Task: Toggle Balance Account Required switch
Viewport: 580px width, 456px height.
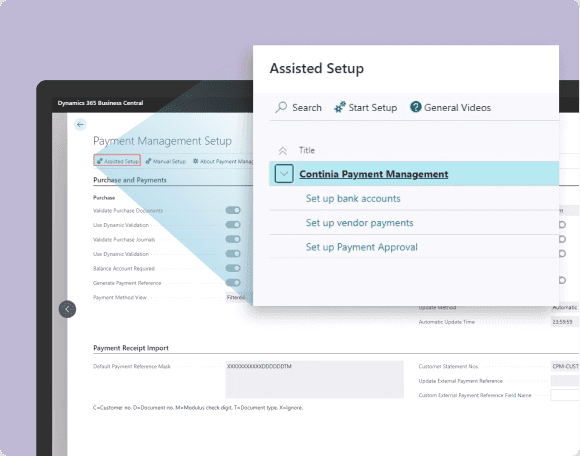Action: coord(233,268)
